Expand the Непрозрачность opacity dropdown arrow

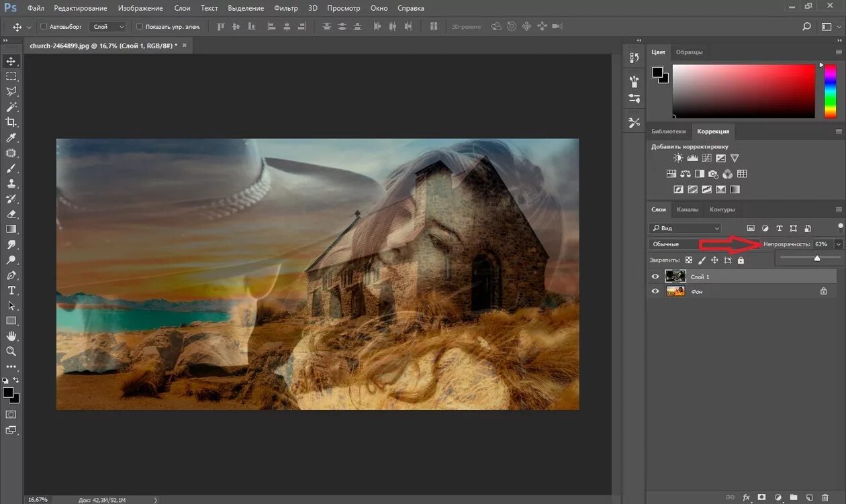(x=838, y=244)
